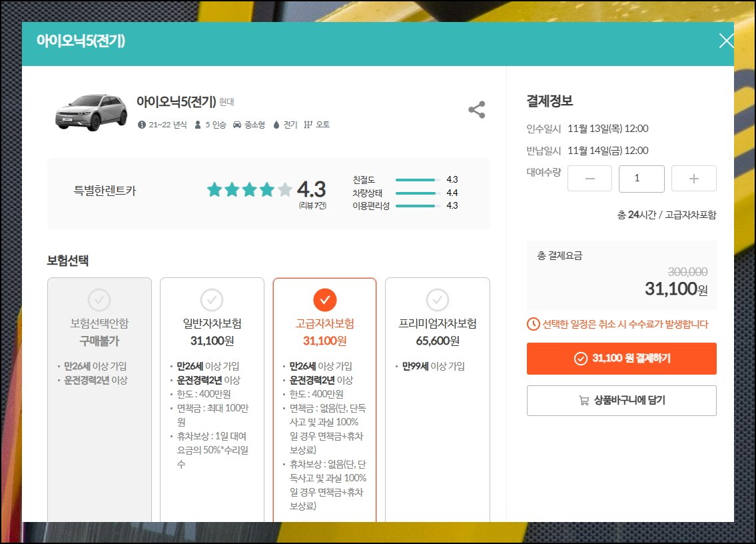Select the 보험선택안함 option check circle
Image resolution: width=756 pixels, height=544 pixels.
99,300
